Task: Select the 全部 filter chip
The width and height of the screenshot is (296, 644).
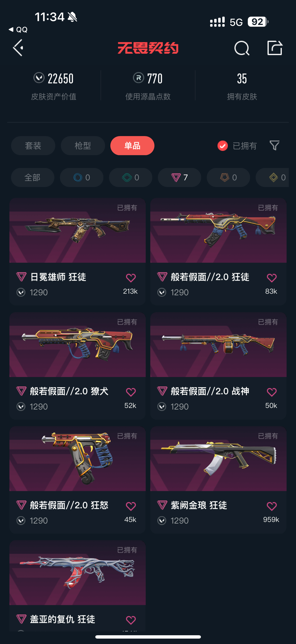Action: point(33,178)
